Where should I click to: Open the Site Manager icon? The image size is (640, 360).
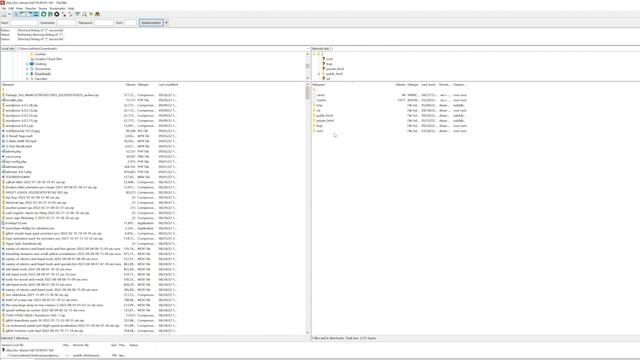[x=4, y=14]
